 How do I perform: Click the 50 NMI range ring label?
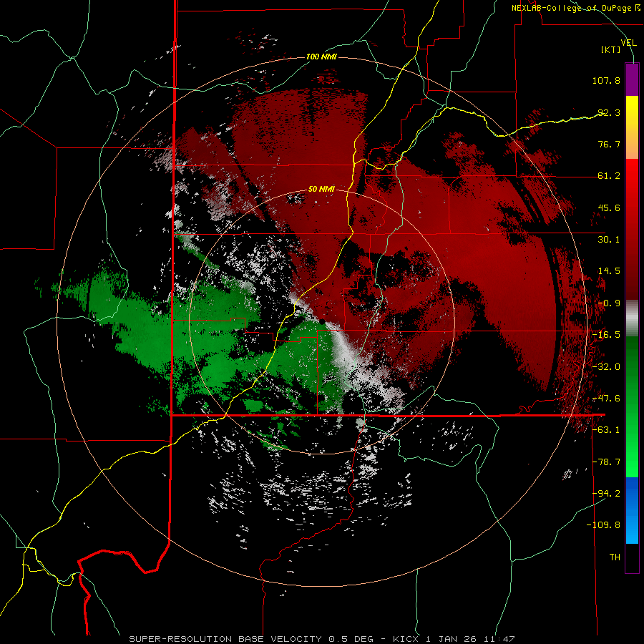pos(321,190)
